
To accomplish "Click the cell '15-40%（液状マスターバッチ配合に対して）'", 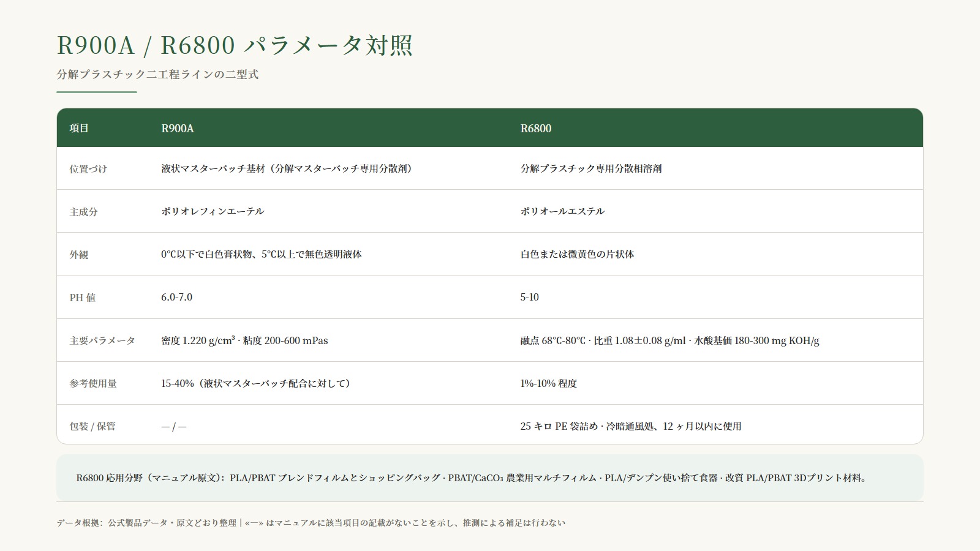I will point(258,383).
